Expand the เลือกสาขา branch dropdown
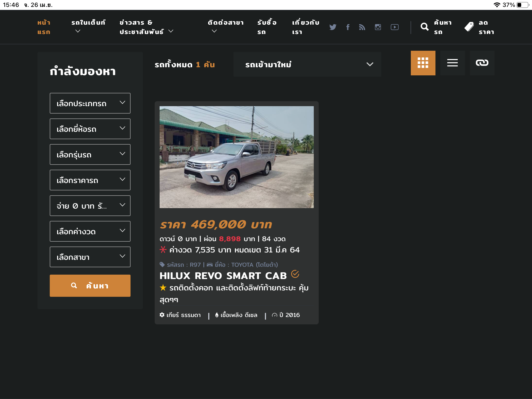 90,257
